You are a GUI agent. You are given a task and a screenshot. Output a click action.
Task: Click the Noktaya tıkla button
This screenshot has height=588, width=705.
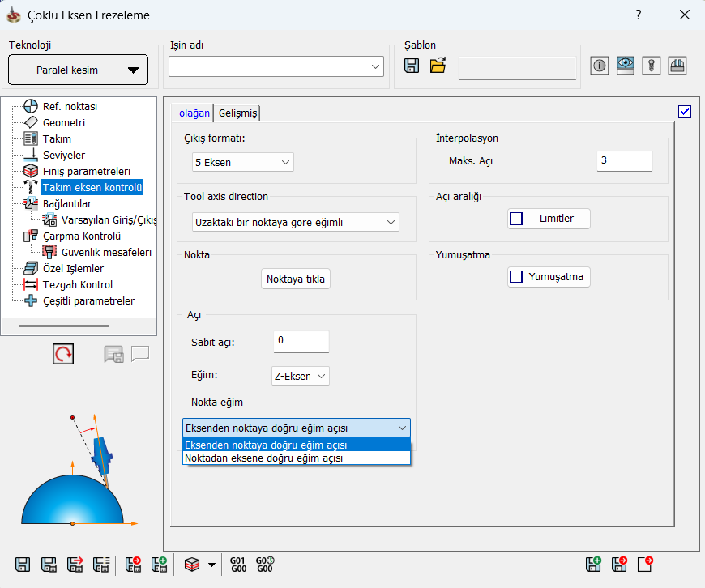tap(297, 279)
